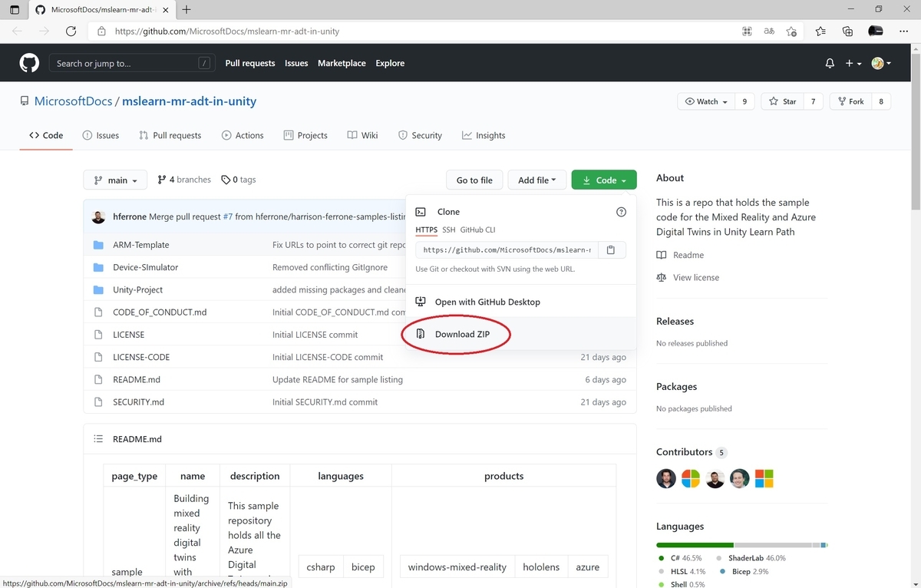Click the languages color bar

point(742,544)
